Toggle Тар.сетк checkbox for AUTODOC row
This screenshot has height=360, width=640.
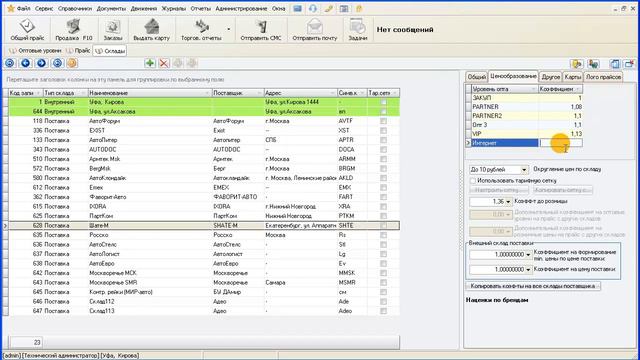pyautogui.click(x=383, y=149)
